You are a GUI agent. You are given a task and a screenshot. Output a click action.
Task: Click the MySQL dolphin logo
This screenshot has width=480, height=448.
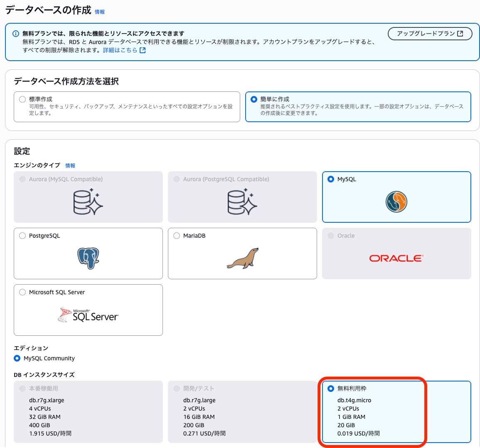click(x=396, y=202)
